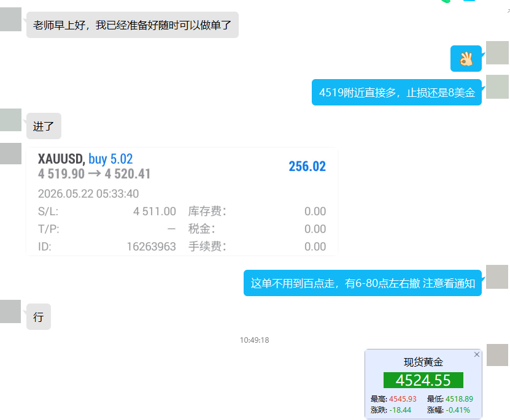
Task: Open avatar next to 老师早上好 message
Action: click(x=10, y=20)
